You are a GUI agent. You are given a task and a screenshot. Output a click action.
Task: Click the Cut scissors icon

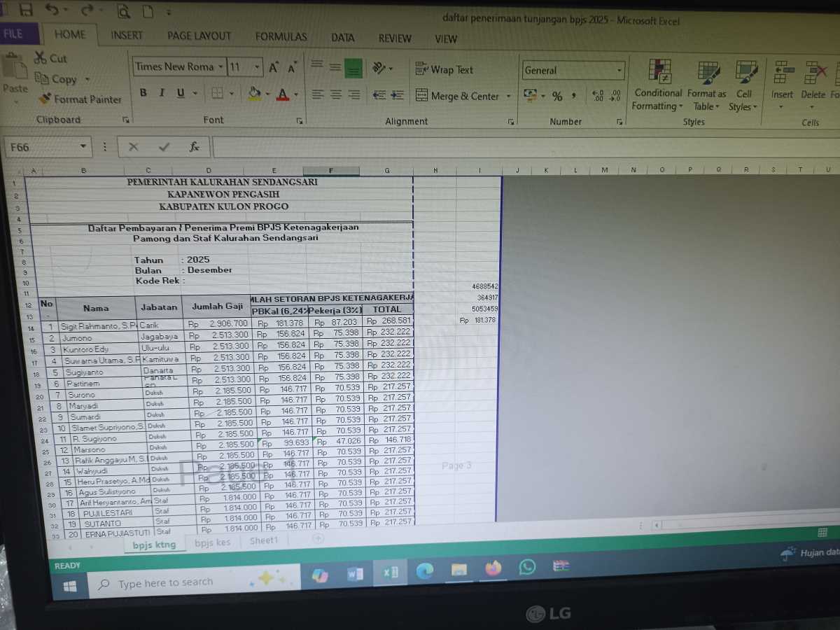coord(39,58)
